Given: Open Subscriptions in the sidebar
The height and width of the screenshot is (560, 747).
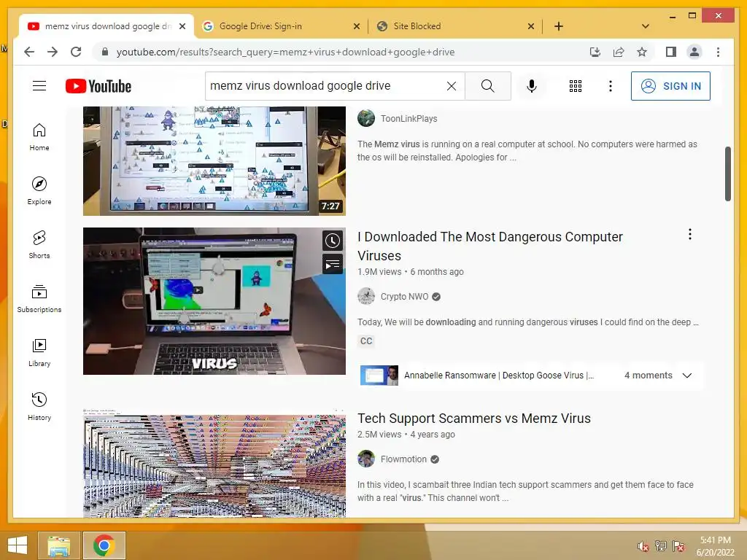Looking at the screenshot, I should pyautogui.click(x=39, y=298).
